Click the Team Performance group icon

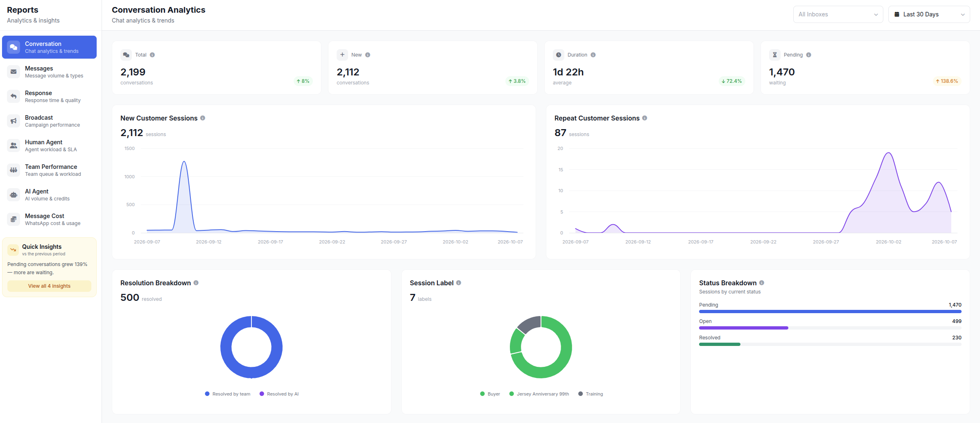click(x=14, y=170)
